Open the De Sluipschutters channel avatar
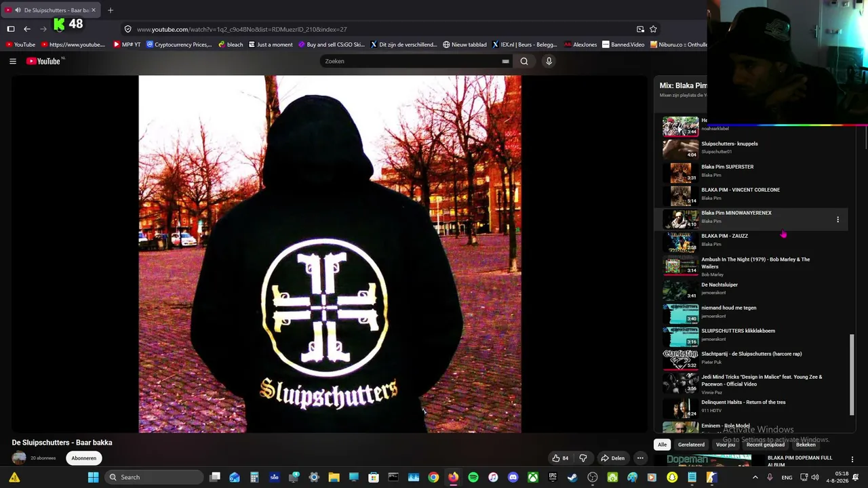 click(x=19, y=458)
